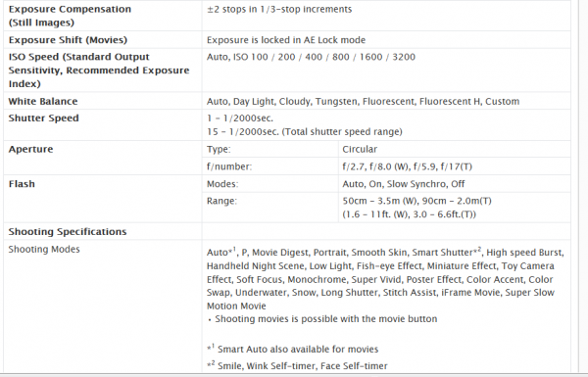Click the Exposure Compensation (Still Images) label
The image size is (588, 377).
pos(70,16)
